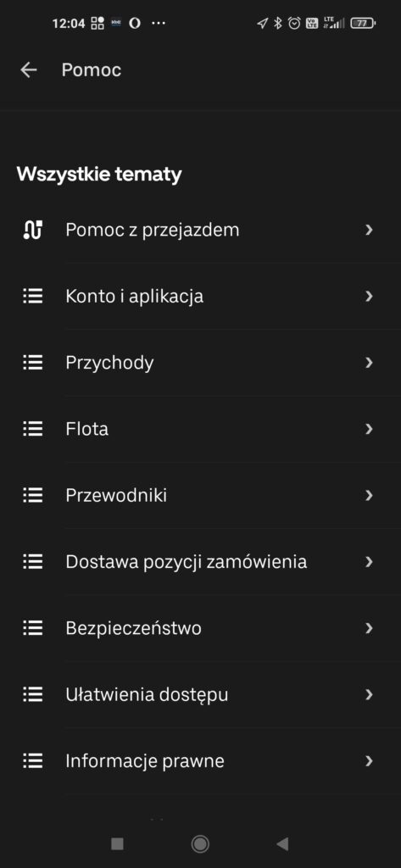Expand the Flota chevron arrow
This screenshot has height=868, width=401.
pyautogui.click(x=369, y=429)
